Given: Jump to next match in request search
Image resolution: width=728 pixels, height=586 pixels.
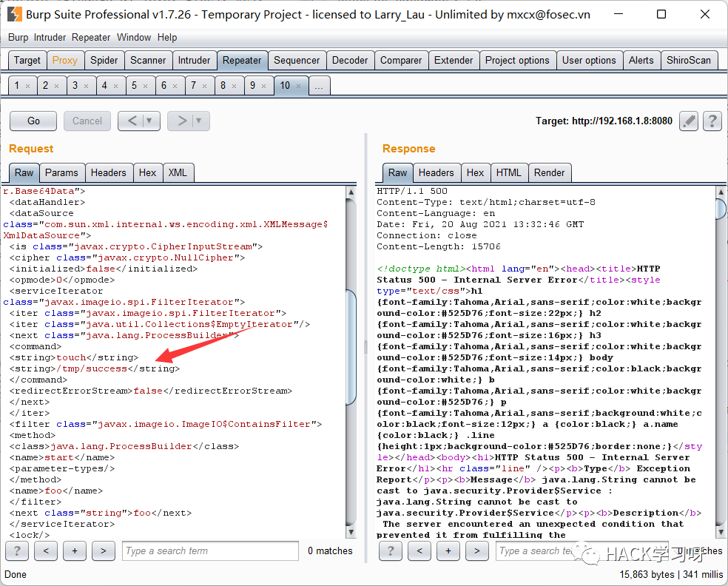Looking at the screenshot, I should (x=104, y=550).
